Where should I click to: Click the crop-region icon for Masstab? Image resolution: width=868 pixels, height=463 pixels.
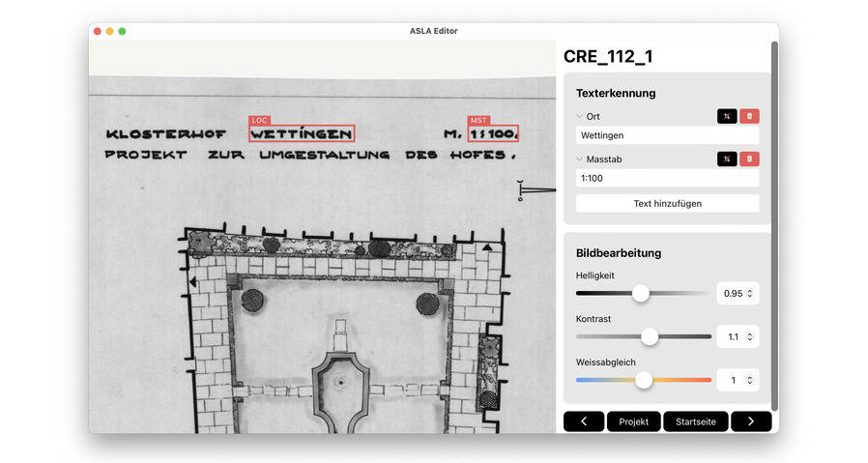(x=726, y=159)
